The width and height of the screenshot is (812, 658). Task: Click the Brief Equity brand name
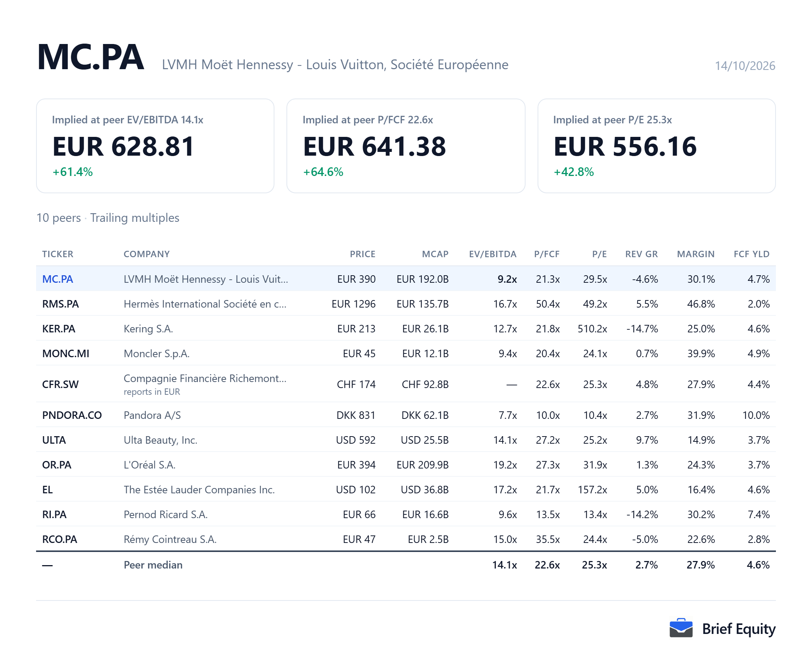tap(738, 629)
